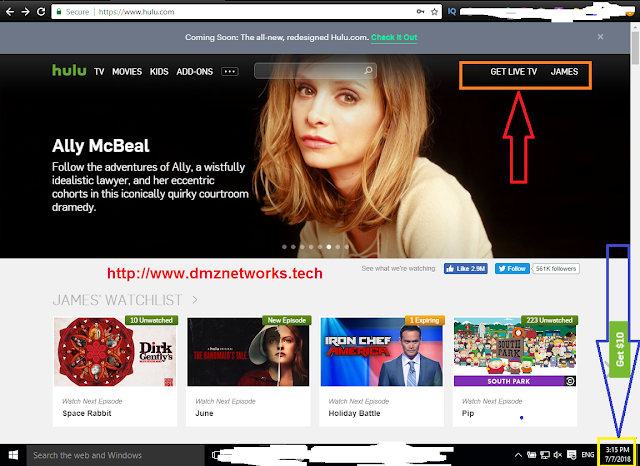
Task: Open the Iron Chef America thumbnail
Action: tap(382, 352)
